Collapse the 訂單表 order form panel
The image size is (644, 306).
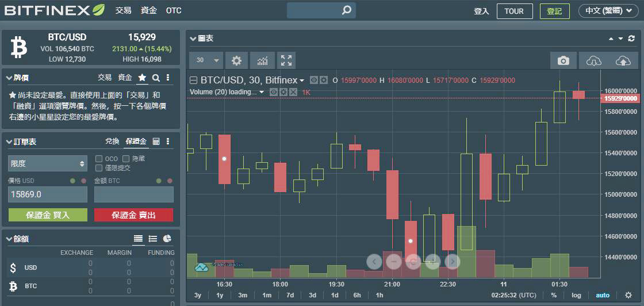click(x=9, y=141)
